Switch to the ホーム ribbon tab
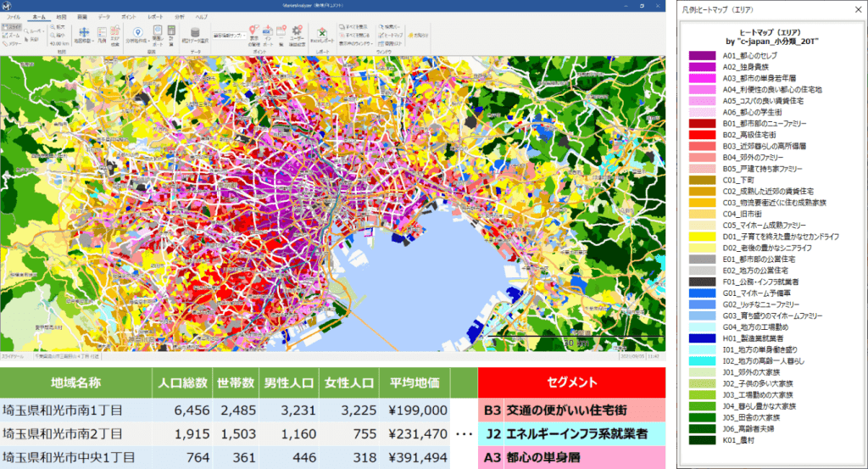 tap(39, 17)
